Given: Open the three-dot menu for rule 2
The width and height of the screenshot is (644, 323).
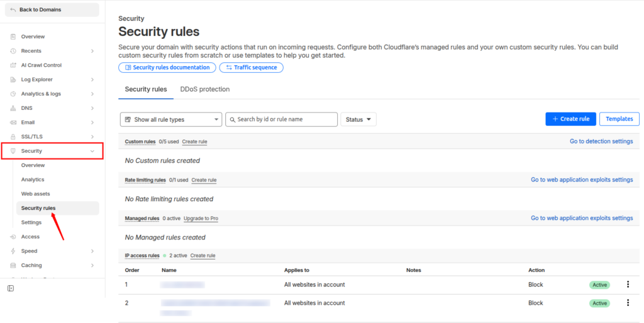Looking at the screenshot, I should 628,303.
